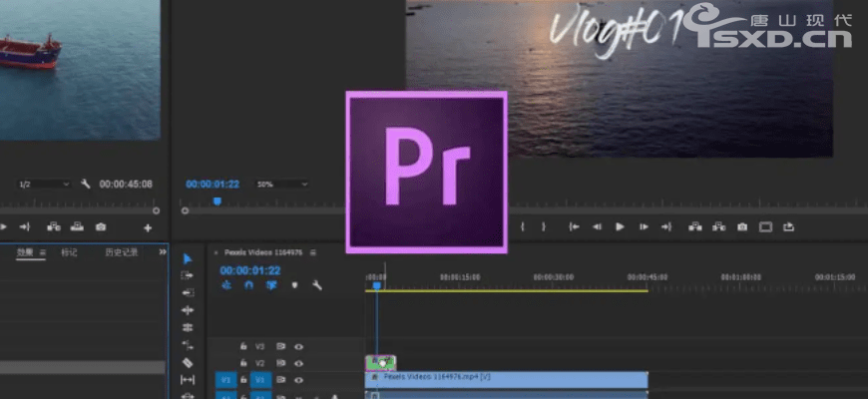Go to Out point in program monitor

pyautogui.click(x=665, y=226)
